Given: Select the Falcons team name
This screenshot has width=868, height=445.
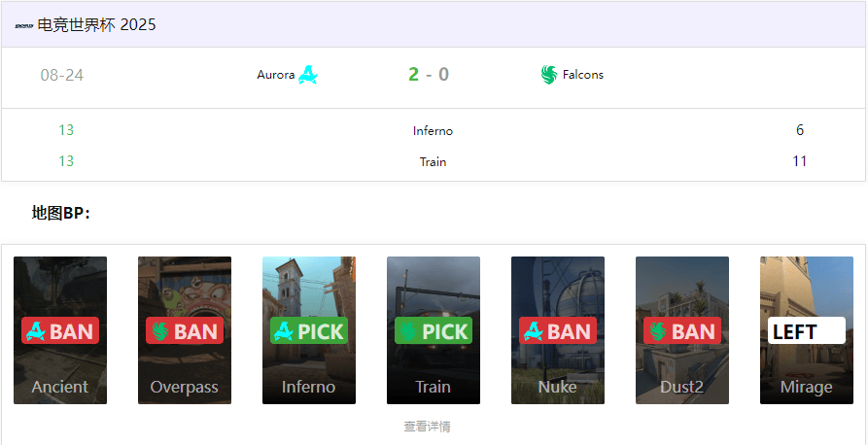Looking at the screenshot, I should point(583,75).
